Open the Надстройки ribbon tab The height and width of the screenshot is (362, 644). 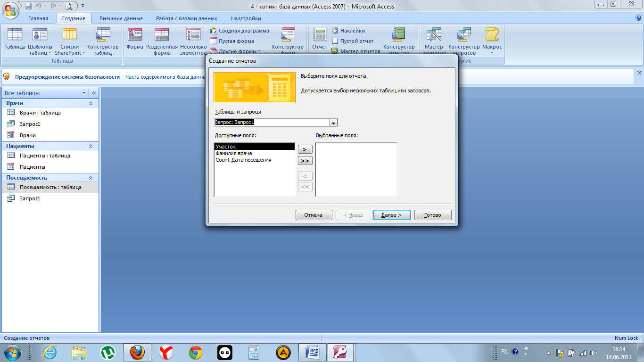click(246, 19)
